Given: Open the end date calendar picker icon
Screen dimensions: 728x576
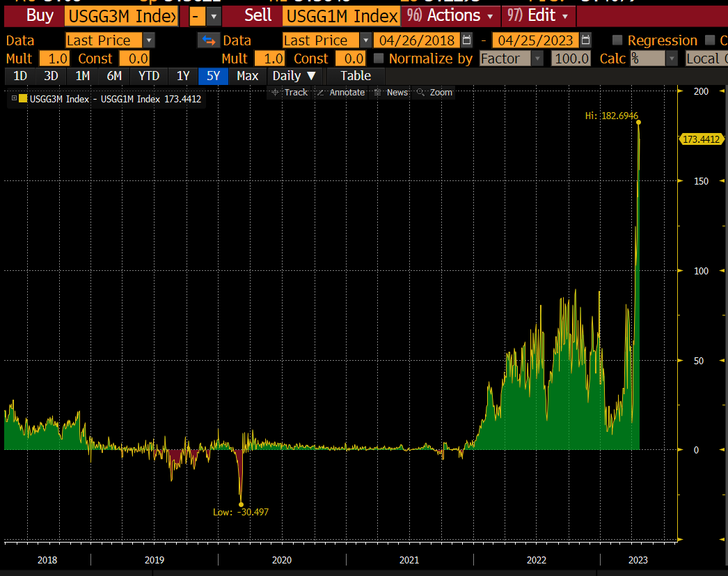Looking at the screenshot, I should [x=586, y=40].
